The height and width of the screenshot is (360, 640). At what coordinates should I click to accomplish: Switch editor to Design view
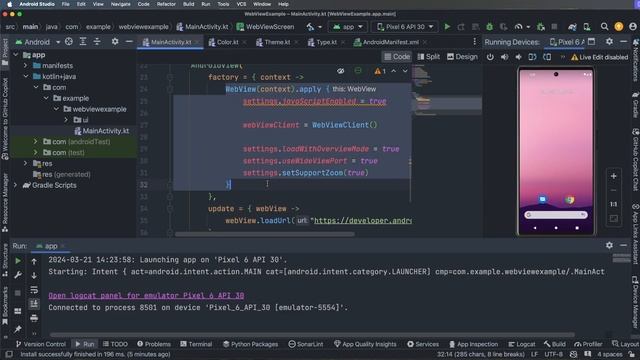462,57
